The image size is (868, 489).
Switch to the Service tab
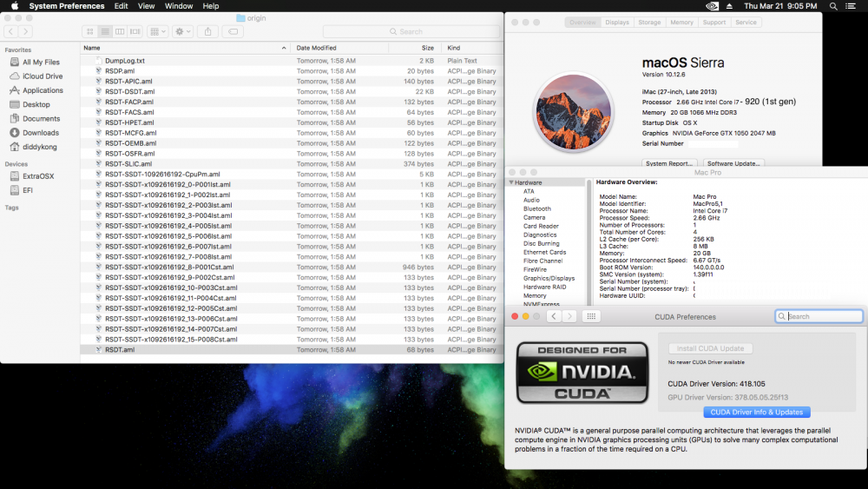tap(746, 23)
